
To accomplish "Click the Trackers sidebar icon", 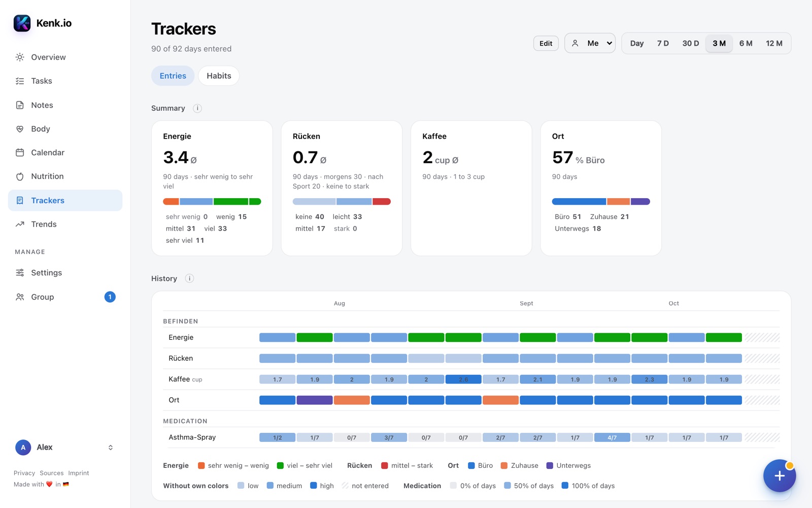I will [20, 201].
